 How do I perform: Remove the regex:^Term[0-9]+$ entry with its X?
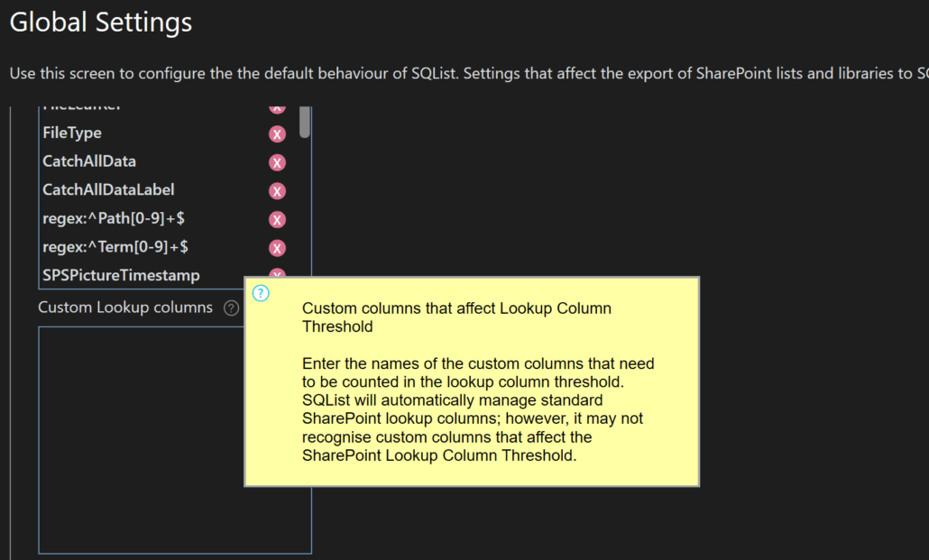pos(277,248)
